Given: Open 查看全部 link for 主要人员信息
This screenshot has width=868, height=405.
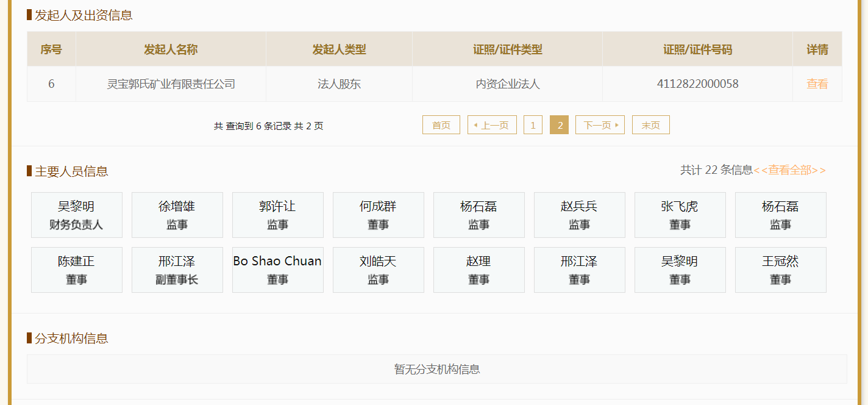Looking at the screenshot, I should tap(789, 170).
